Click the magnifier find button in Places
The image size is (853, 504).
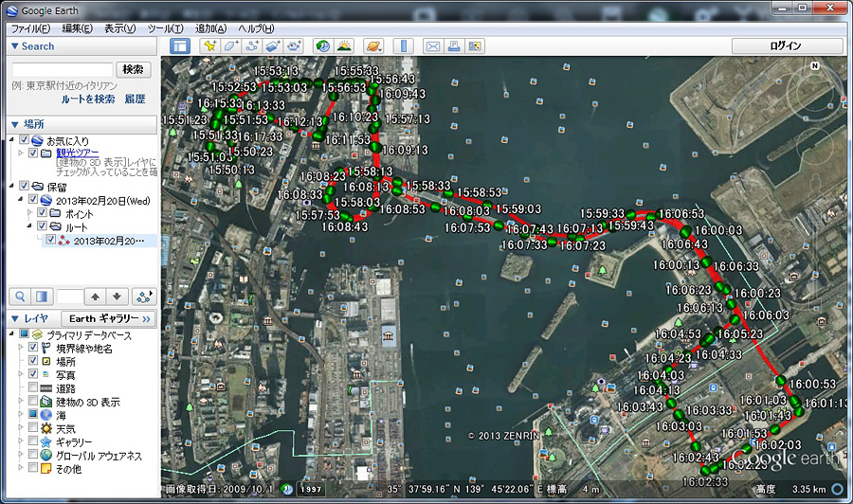point(20,297)
